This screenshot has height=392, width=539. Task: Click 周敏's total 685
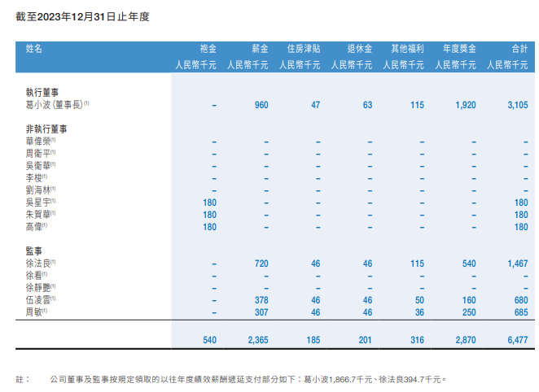pos(521,312)
